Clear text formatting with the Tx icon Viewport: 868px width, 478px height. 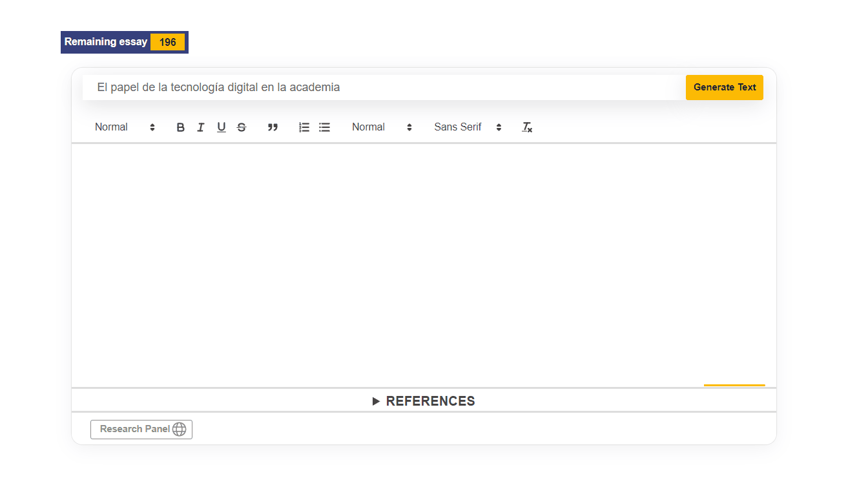point(527,127)
